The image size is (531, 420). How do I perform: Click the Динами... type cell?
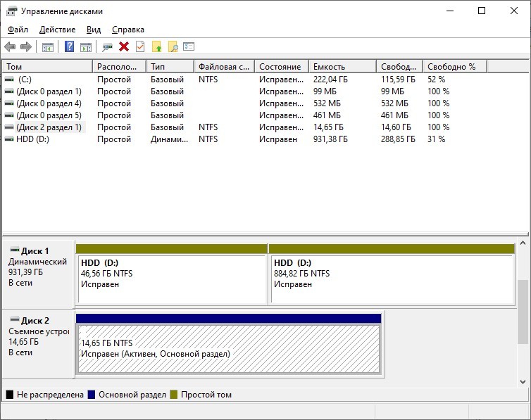point(169,139)
